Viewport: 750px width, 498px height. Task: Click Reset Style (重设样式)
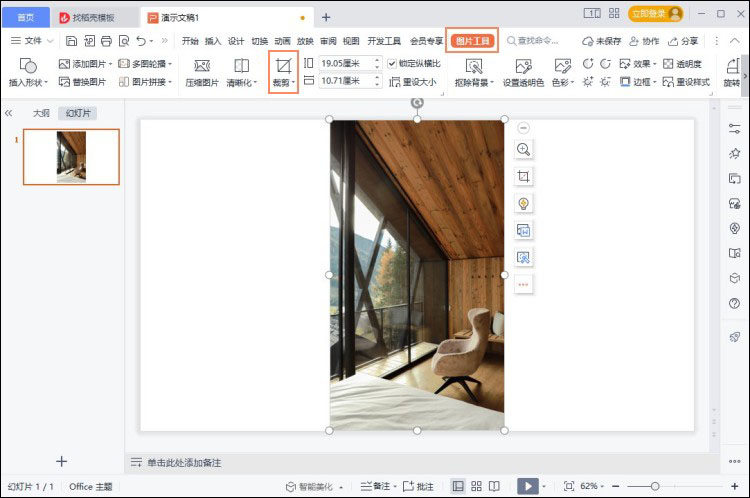686,82
